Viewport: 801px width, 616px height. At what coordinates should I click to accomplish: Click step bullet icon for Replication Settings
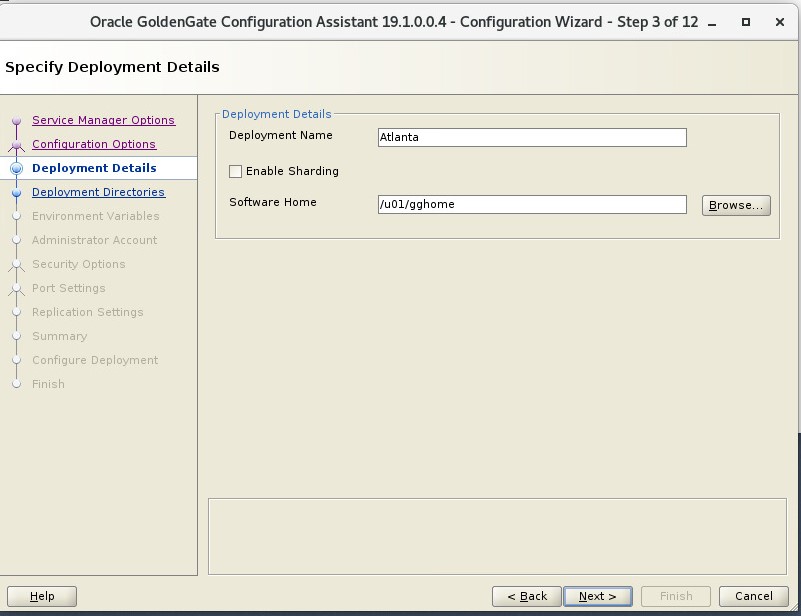point(16,312)
